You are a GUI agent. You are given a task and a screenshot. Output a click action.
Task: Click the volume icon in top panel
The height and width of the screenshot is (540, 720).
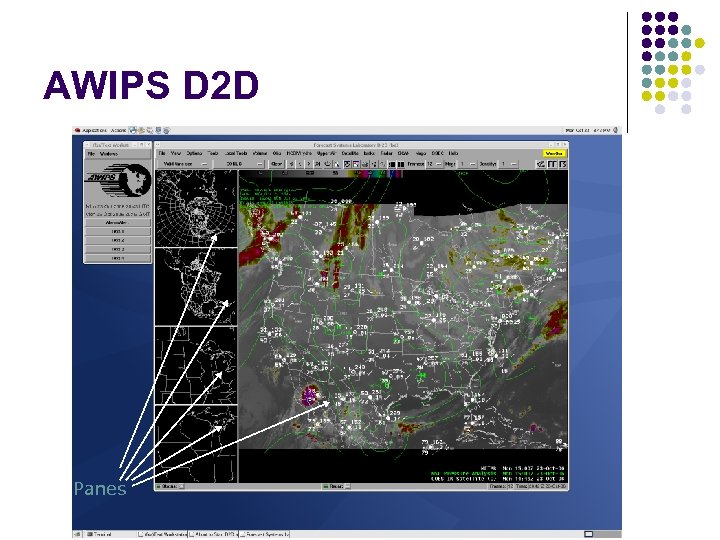pos(616,130)
